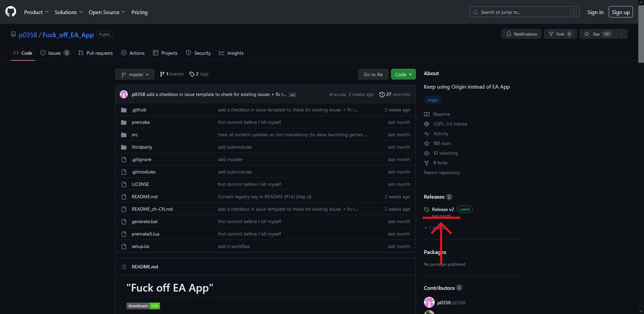Focus the Search or jump to field
Image resolution: width=644 pixels, height=314 pixels.
[x=524, y=12]
